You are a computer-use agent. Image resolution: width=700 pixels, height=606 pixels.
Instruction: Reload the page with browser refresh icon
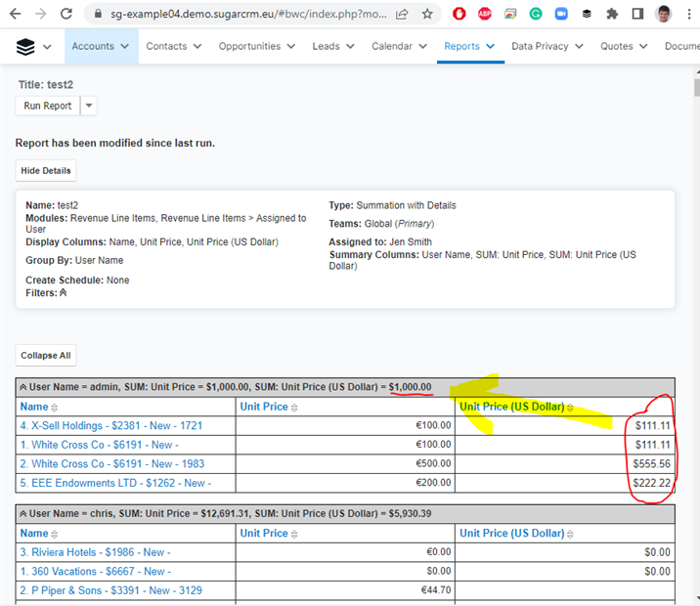(x=66, y=14)
